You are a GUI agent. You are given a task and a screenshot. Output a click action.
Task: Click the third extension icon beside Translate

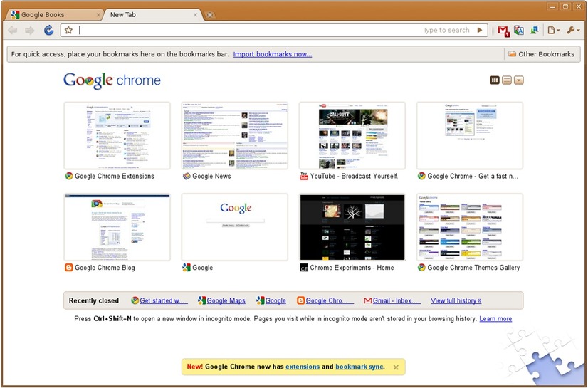(x=535, y=31)
